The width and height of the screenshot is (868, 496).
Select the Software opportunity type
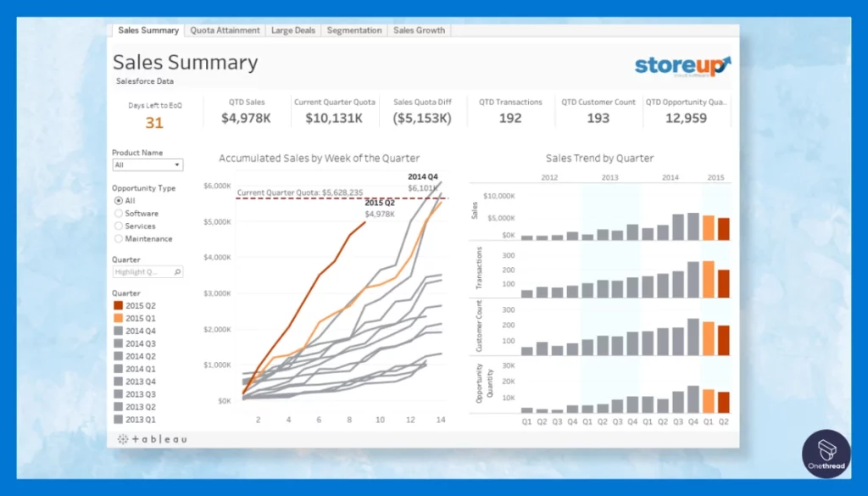119,213
